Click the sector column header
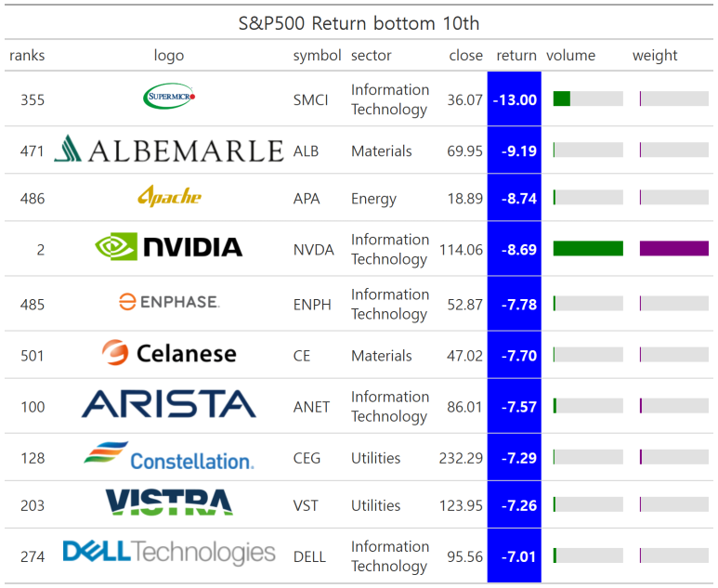Image resolution: width=718 pixels, height=588 pixels. [372, 56]
